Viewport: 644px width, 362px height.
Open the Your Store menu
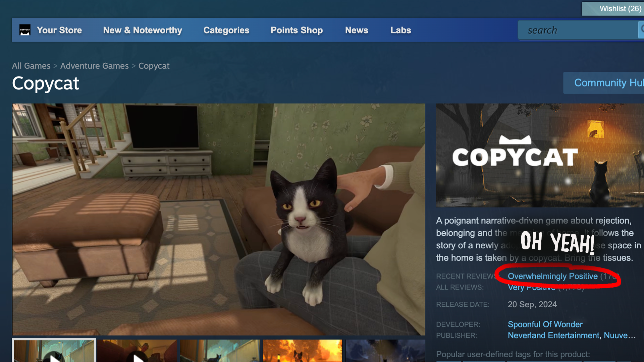[x=59, y=30]
